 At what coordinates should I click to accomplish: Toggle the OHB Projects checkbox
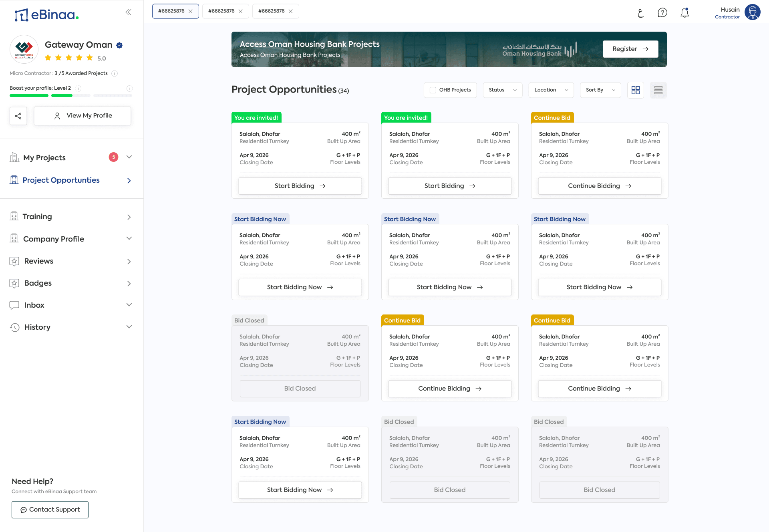click(x=433, y=90)
